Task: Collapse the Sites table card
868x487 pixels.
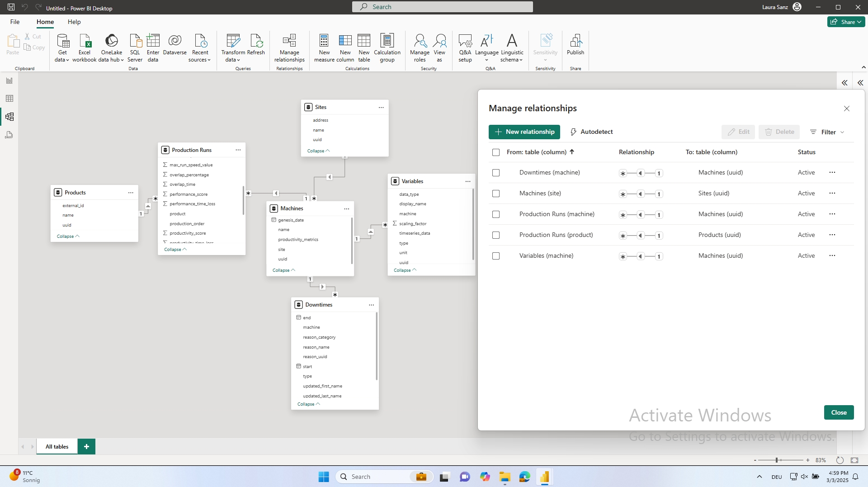Action: [x=318, y=151]
